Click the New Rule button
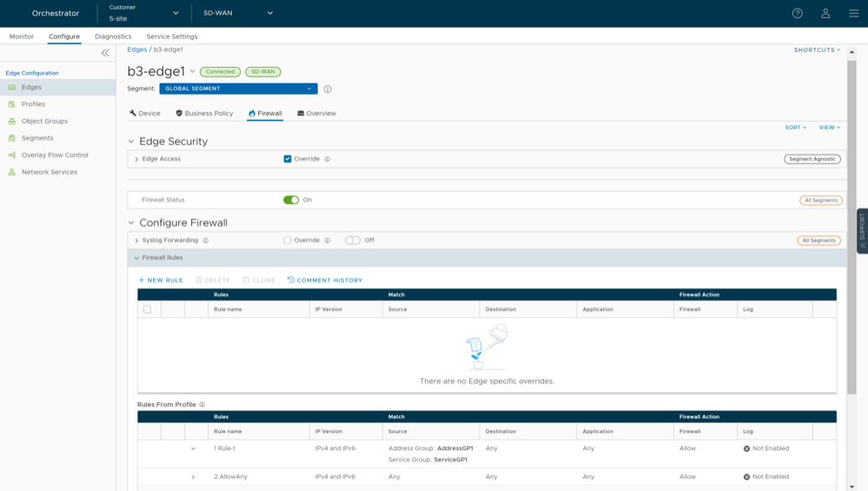 coord(161,280)
